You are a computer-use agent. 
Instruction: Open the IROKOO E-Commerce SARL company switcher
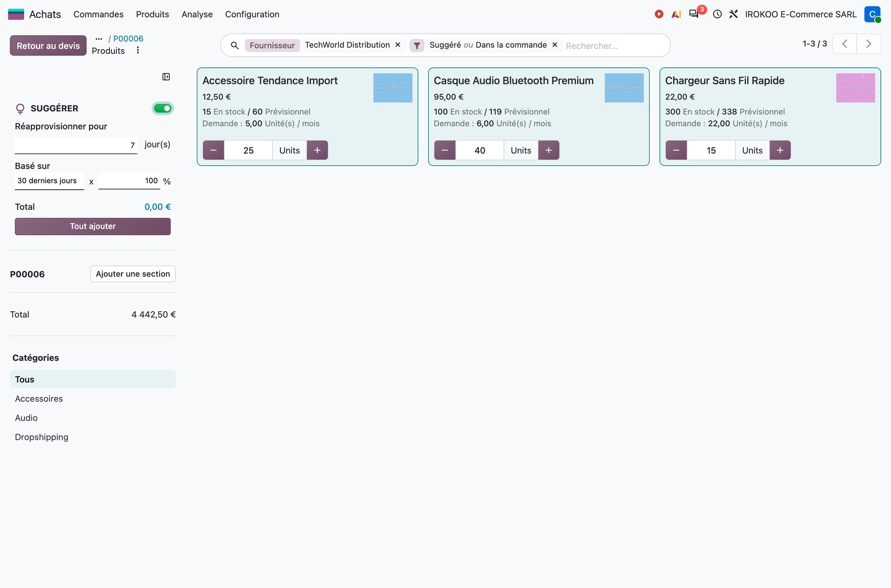(x=801, y=14)
